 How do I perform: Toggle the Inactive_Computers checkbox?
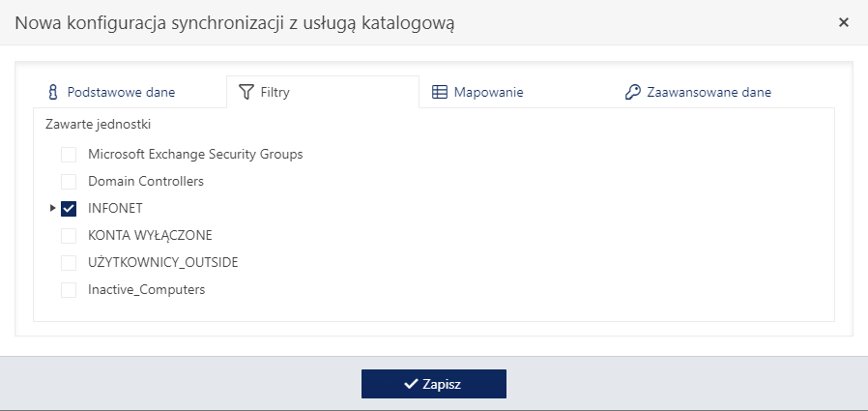69,290
